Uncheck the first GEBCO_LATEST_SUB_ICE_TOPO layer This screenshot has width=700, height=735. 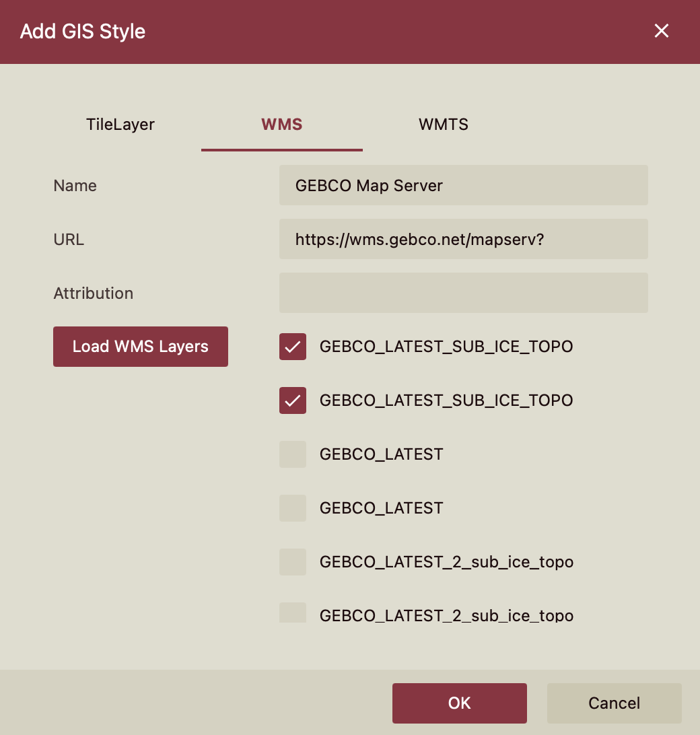[292, 347]
